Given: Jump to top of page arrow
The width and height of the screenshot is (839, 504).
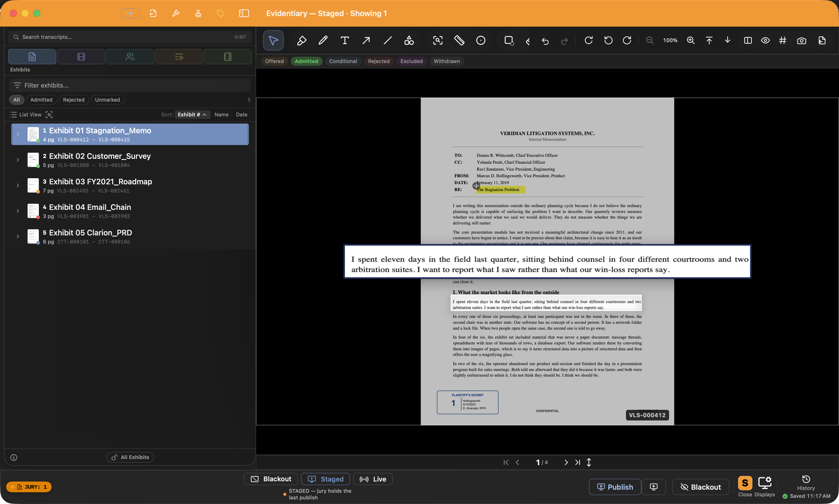Looking at the screenshot, I should [x=709, y=40].
